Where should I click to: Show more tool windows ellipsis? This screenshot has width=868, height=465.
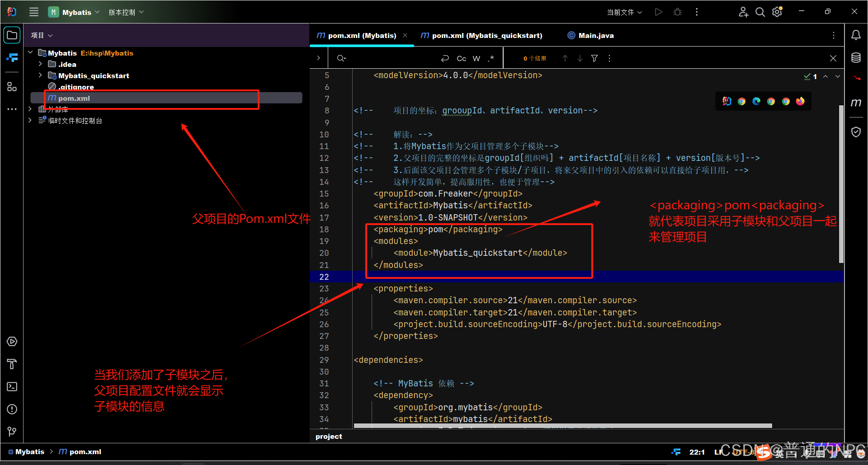(12, 109)
